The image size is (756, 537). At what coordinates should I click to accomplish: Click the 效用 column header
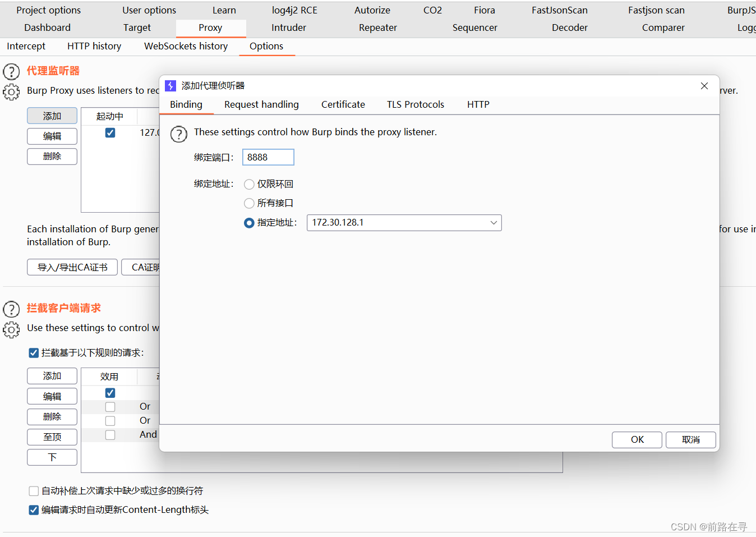pyautogui.click(x=110, y=377)
